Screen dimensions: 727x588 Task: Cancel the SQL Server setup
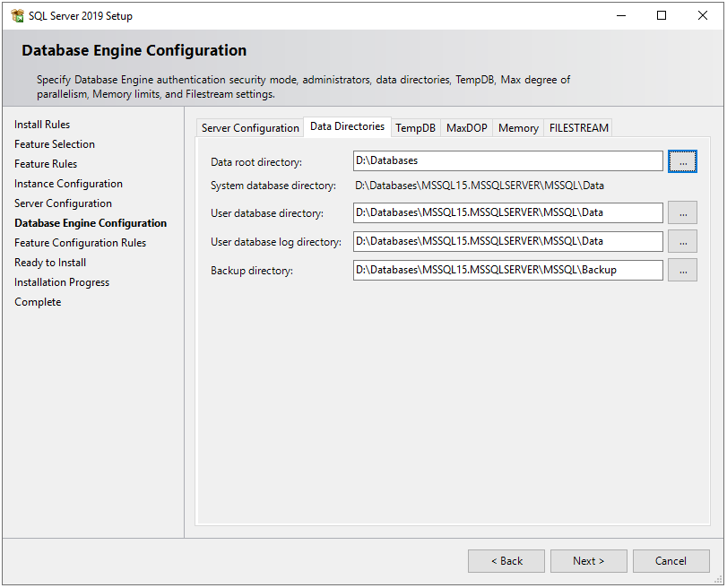click(671, 561)
